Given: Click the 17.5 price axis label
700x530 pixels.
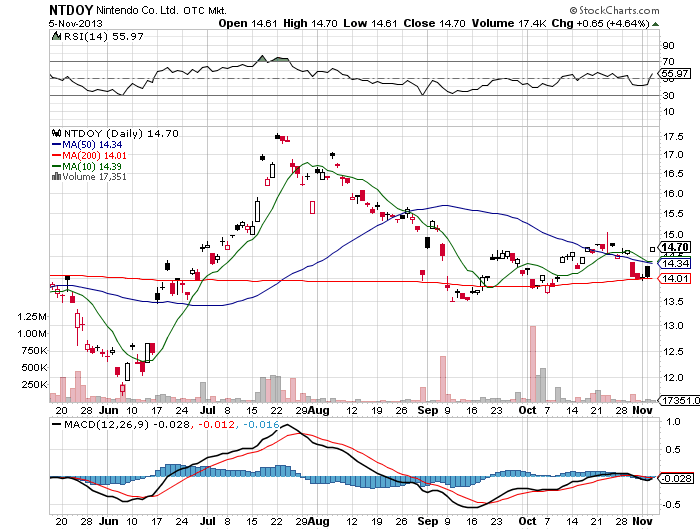Looking at the screenshot, I should 673,137.
